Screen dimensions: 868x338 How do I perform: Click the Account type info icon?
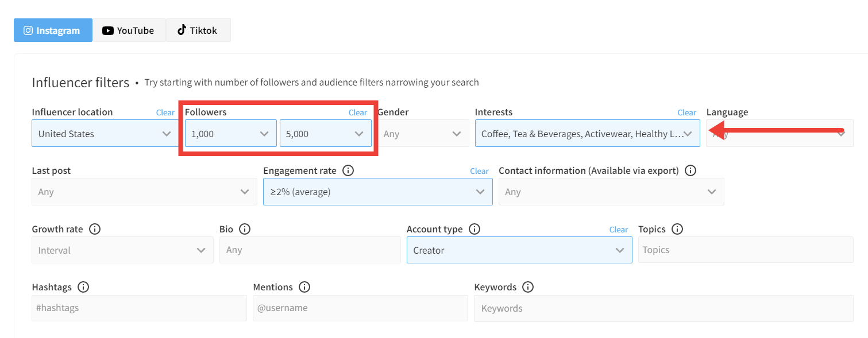[474, 229]
